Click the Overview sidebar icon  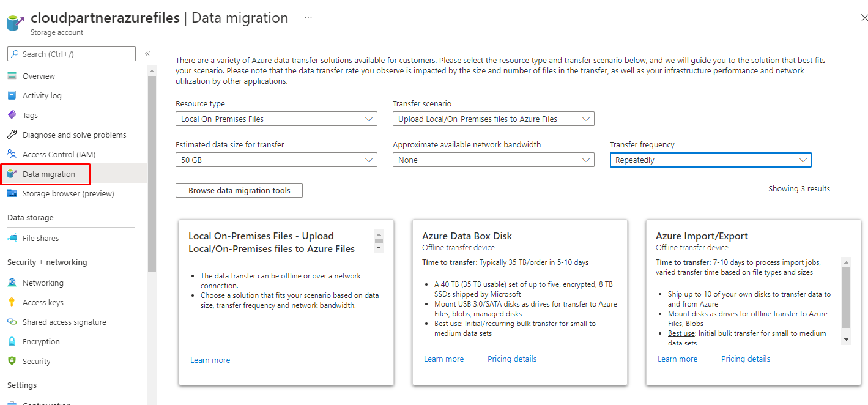(12, 76)
